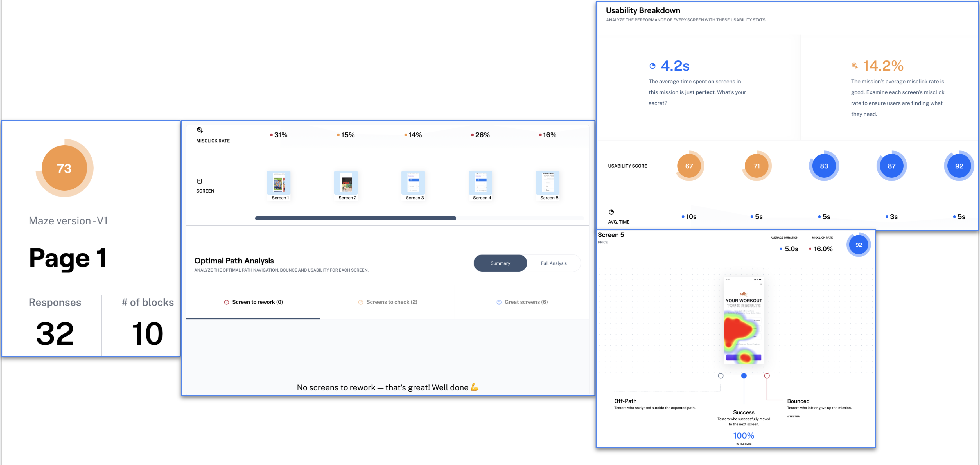The height and width of the screenshot is (465, 980).
Task: Click the blue clock icon beside 4.2s
Action: point(652,66)
